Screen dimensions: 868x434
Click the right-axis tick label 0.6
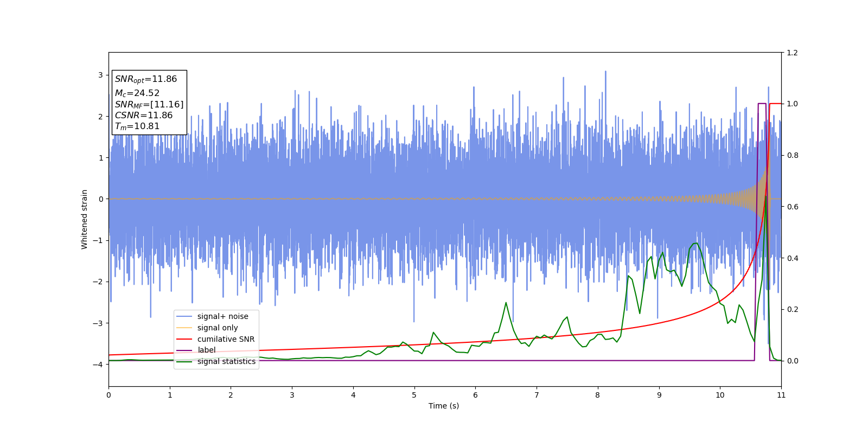point(792,207)
